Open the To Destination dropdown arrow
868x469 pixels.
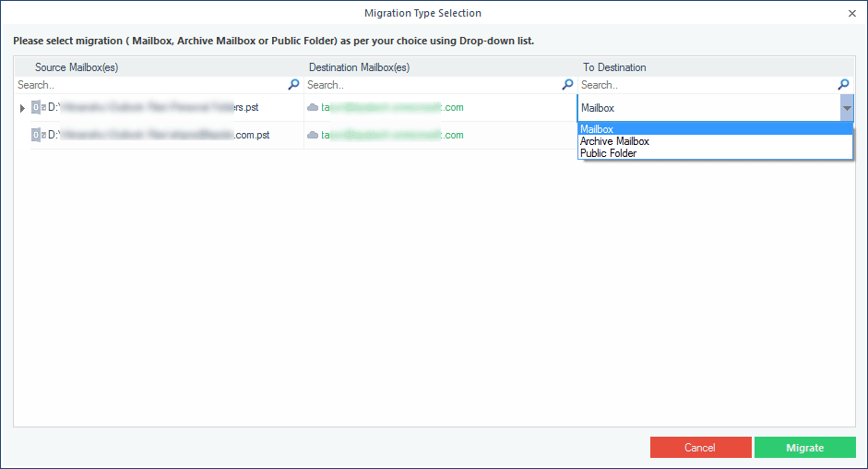pyautogui.click(x=847, y=108)
